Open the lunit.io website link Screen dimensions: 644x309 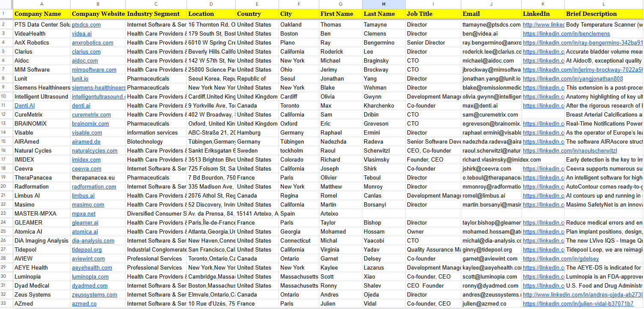[80, 79]
